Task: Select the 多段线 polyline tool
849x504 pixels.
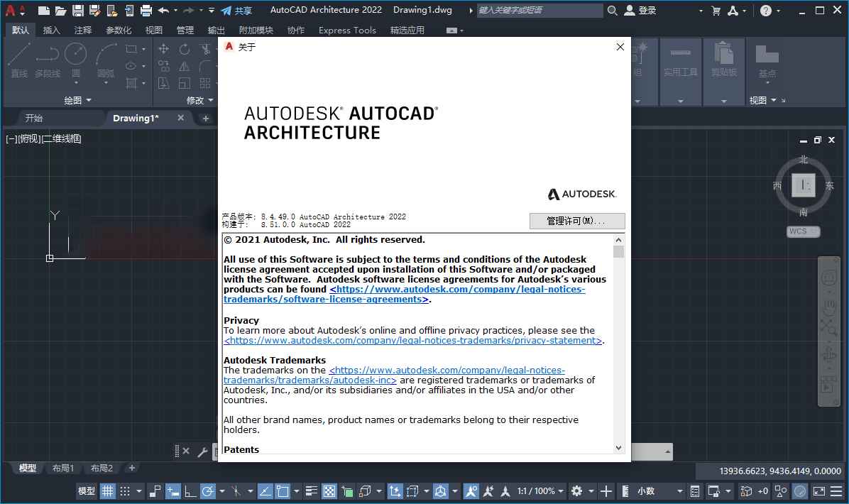Action: (x=48, y=60)
